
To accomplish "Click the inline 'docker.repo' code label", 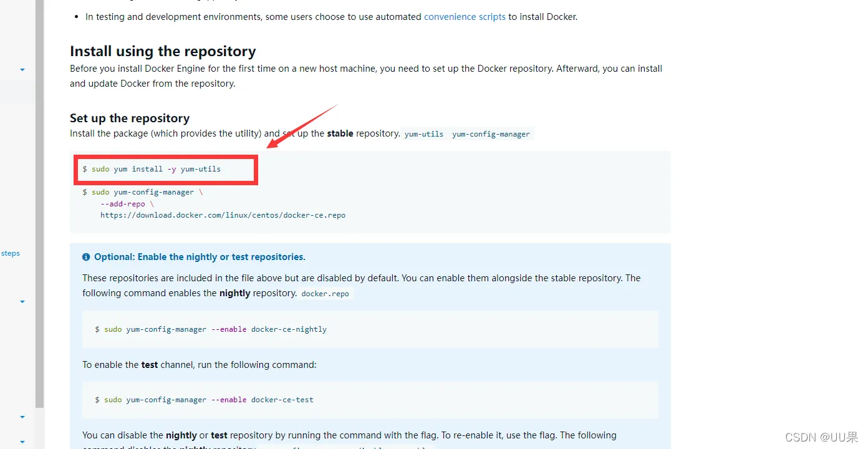I will tap(325, 294).
